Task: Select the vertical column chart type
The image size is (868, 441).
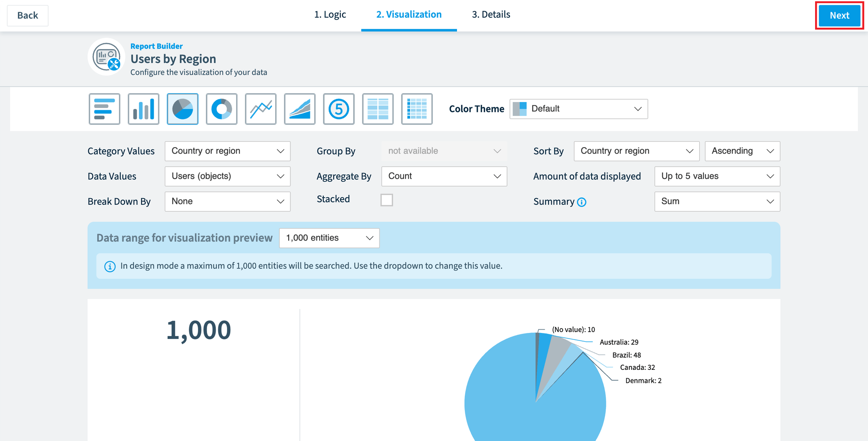Action: pyautogui.click(x=144, y=109)
